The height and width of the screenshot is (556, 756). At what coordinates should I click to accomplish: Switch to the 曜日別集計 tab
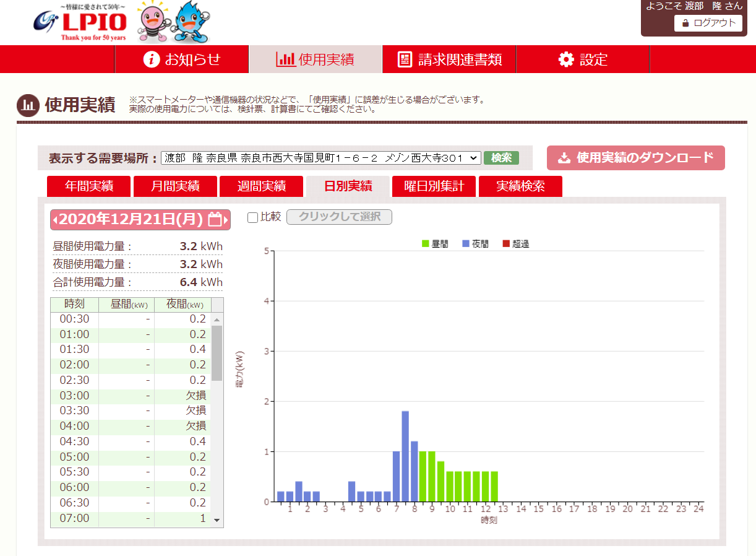point(434,186)
